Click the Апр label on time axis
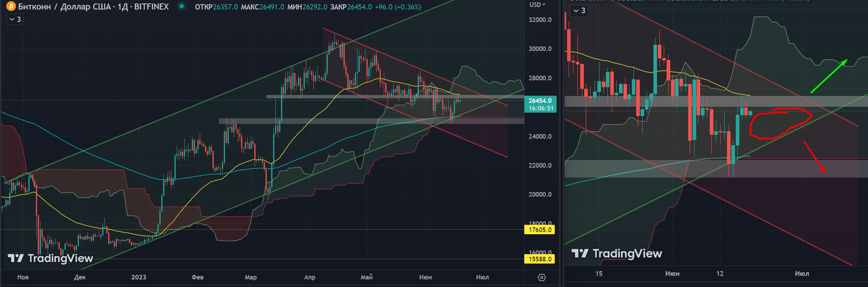Image resolution: width=868 pixels, height=287 pixels. [x=310, y=277]
